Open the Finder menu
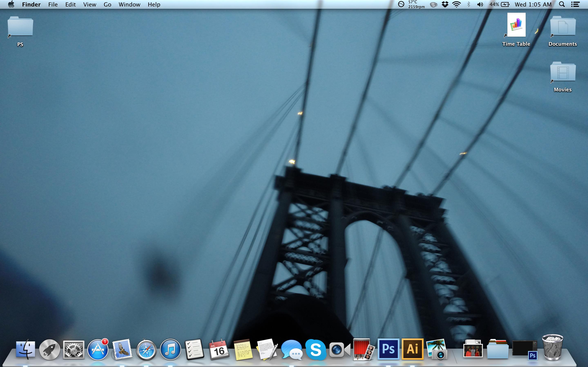 (31, 4)
